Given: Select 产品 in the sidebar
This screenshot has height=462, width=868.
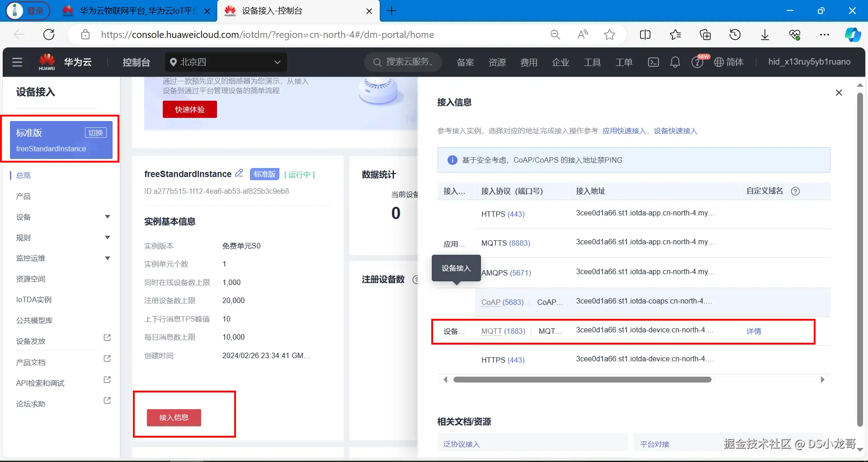Looking at the screenshot, I should pos(24,196).
